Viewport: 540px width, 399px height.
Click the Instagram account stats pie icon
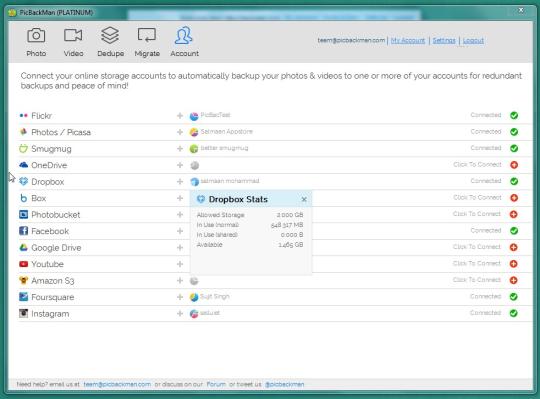[x=194, y=314]
